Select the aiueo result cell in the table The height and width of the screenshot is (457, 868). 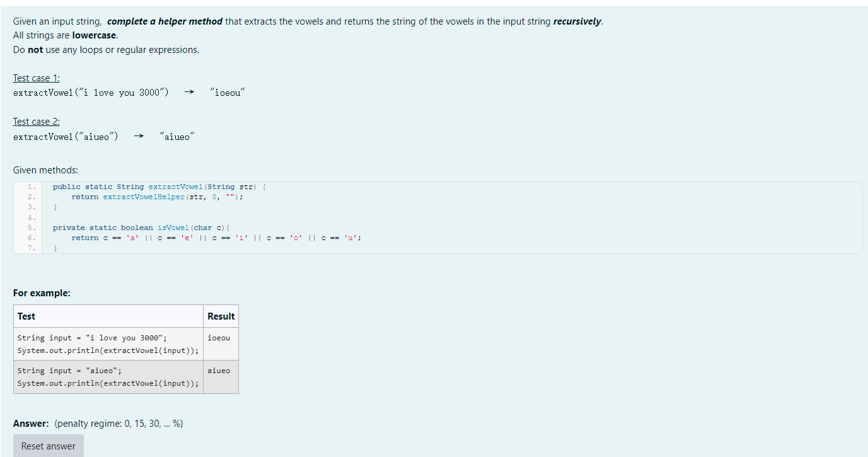coord(218,370)
